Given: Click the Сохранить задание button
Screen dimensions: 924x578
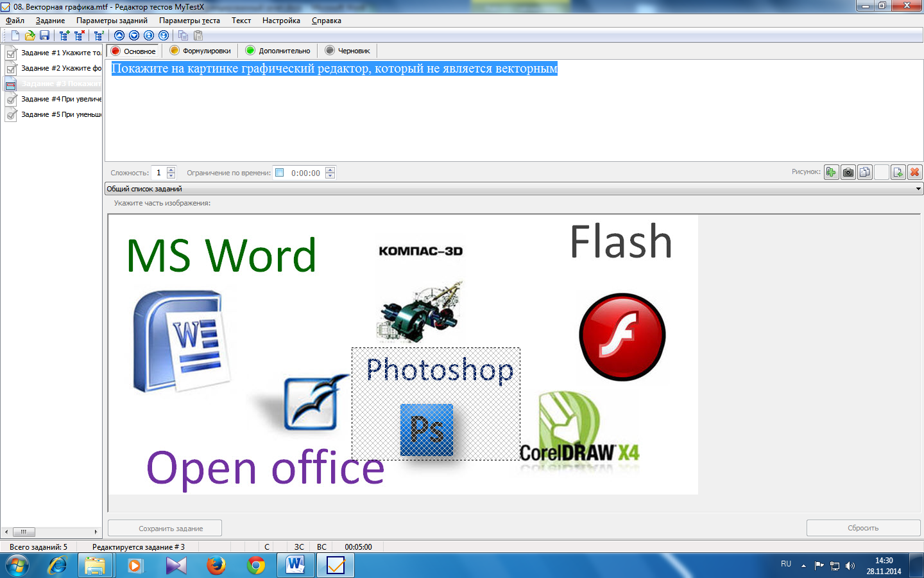Looking at the screenshot, I should [165, 528].
